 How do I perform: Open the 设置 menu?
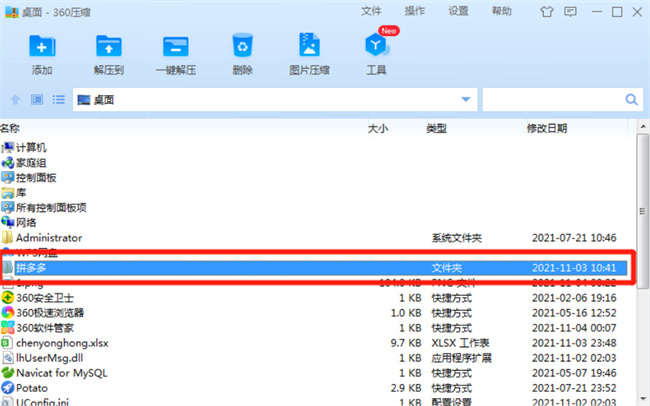click(458, 11)
